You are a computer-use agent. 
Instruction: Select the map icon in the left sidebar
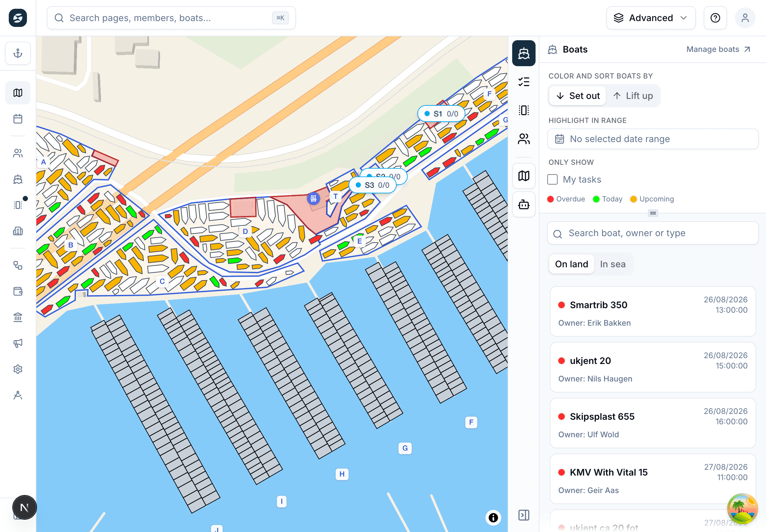pyautogui.click(x=18, y=93)
